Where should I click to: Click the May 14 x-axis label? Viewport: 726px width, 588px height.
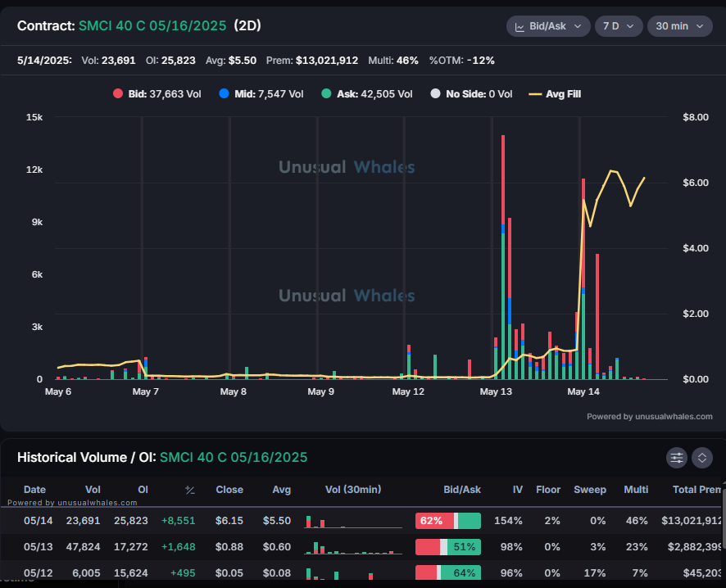pos(583,391)
